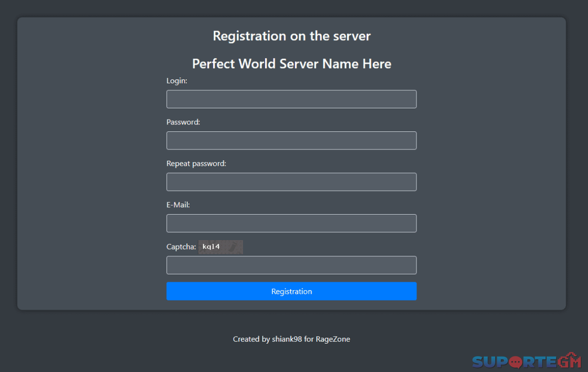Click the 'Login:' field label
The width and height of the screenshot is (588, 372).
176,81
